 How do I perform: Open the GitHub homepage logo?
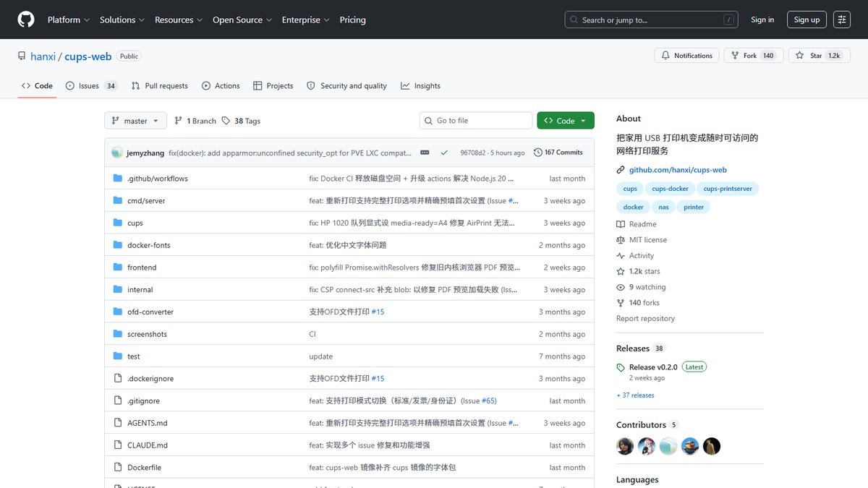coord(26,20)
